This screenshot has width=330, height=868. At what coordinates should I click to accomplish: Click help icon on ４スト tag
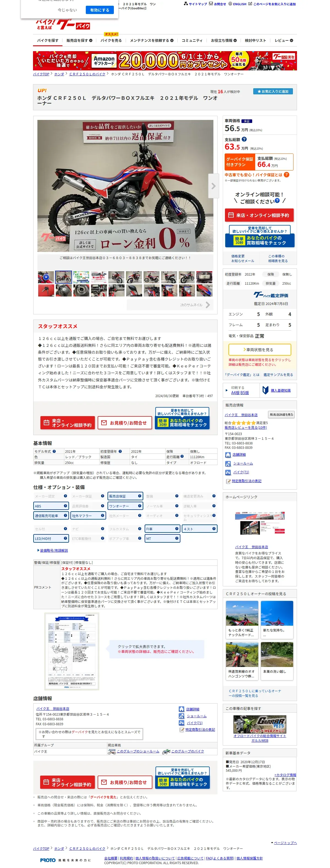214,528
